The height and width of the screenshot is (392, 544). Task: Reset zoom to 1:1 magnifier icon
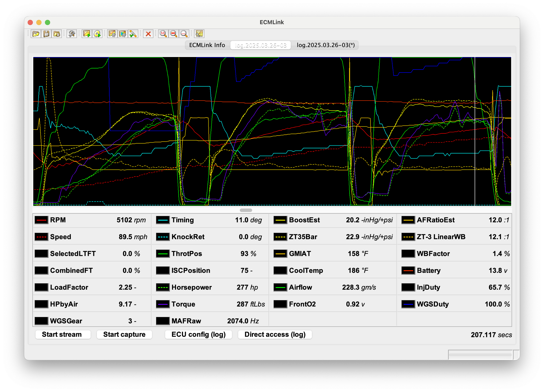click(x=163, y=34)
